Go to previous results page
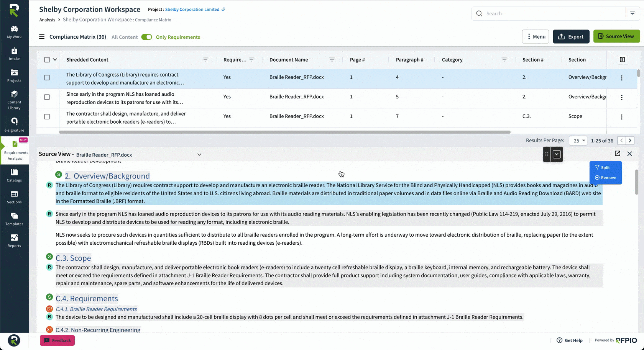Screen dimensions: 644x350 coord(622,141)
